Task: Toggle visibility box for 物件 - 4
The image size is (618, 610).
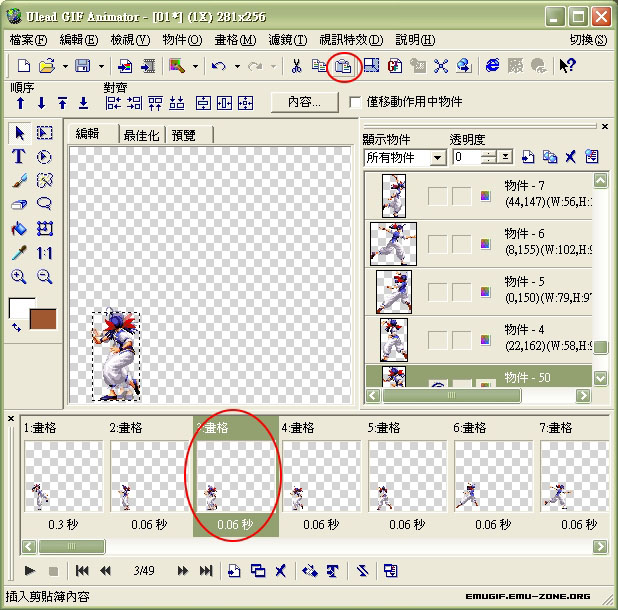Action: [437, 340]
